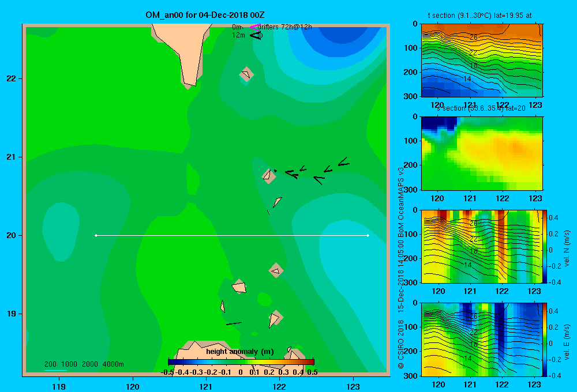Click the 'vel. E (m/s)' axis label
The width and height of the screenshot is (577, 392).
pos(567,342)
